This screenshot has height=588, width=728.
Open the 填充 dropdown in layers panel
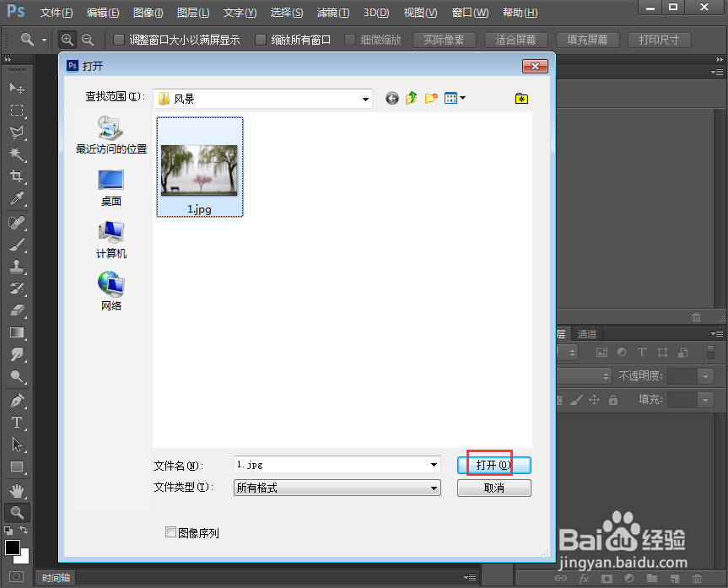click(x=706, y=399)
